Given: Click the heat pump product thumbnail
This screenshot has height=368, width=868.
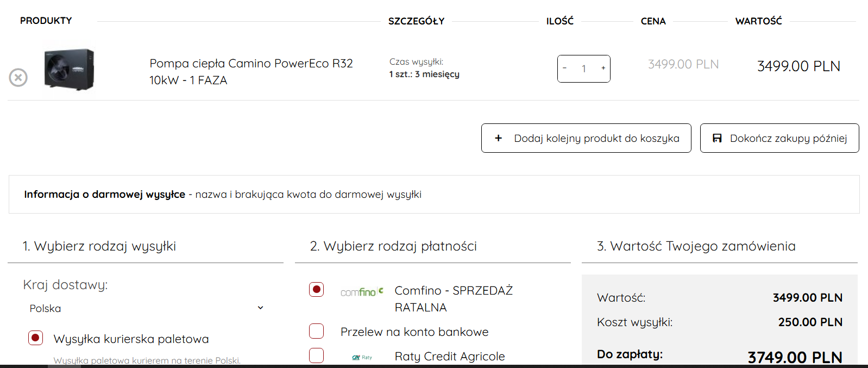Looking at the screenshot, I should (69, 69).
